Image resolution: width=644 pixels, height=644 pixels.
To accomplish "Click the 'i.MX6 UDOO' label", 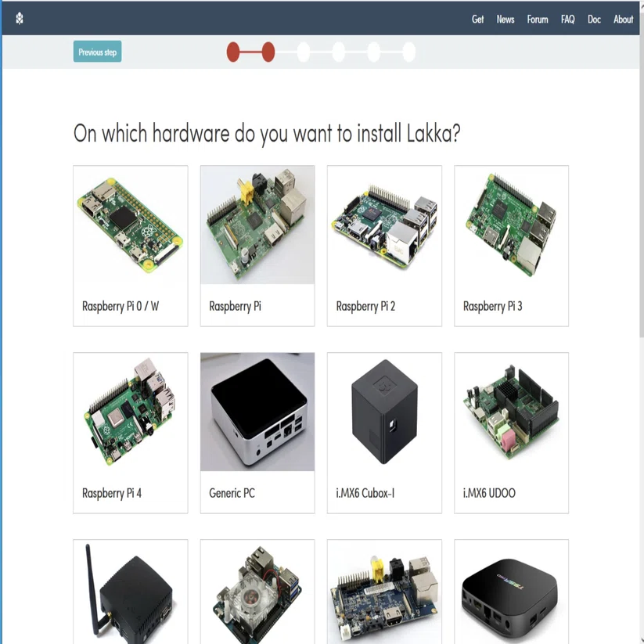I will pos(489,493).
